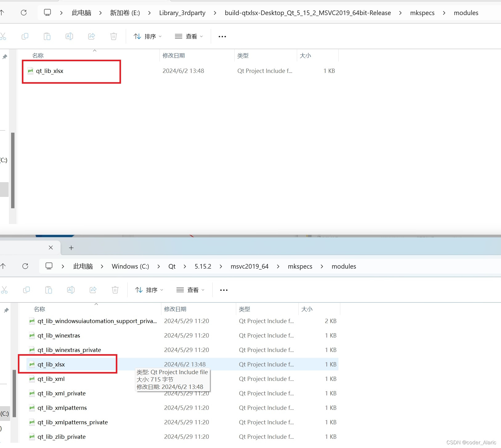Screen dimensions: 501x448
Task: Go to 5.15.2 folder in bottom breadcrumb
Action: point(203,266)
